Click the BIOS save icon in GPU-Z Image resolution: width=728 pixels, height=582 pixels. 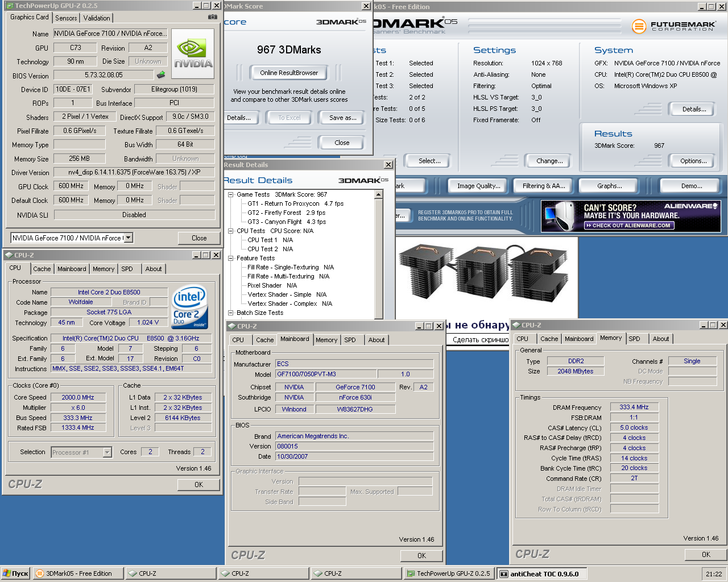coord(161,74)
